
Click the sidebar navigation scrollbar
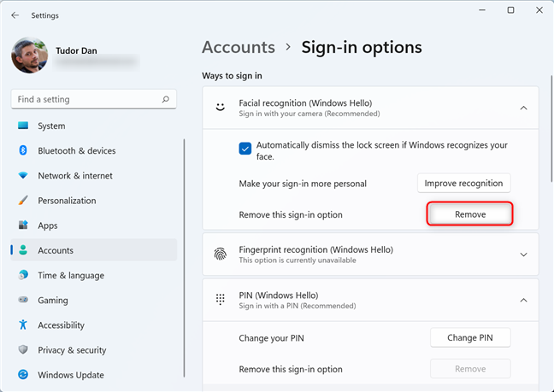pyautogui.click(x=184, y=258)
